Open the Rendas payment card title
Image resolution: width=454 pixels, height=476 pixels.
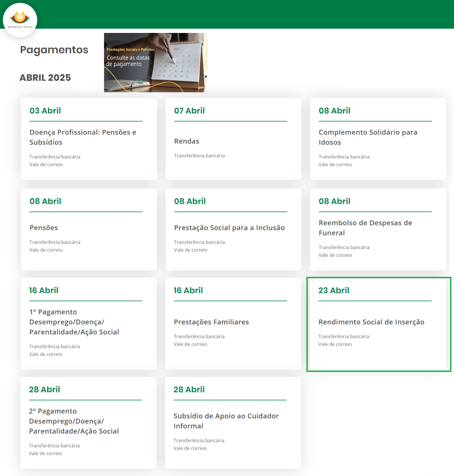tap(187, 141)
